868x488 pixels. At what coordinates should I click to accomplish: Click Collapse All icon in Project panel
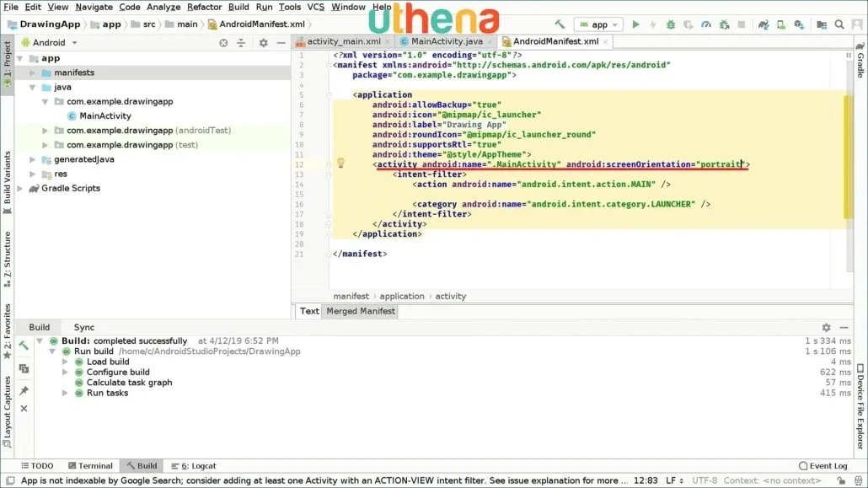[241, 43]
